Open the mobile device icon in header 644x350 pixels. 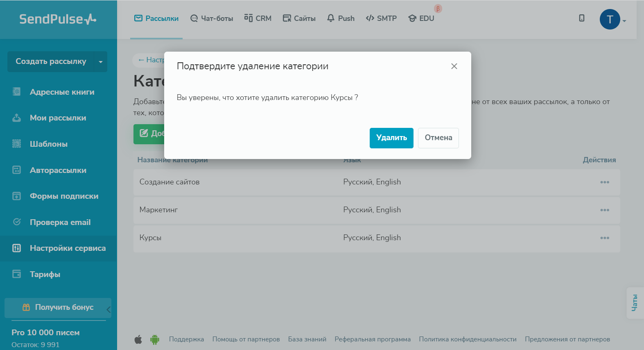pos(581,18)
